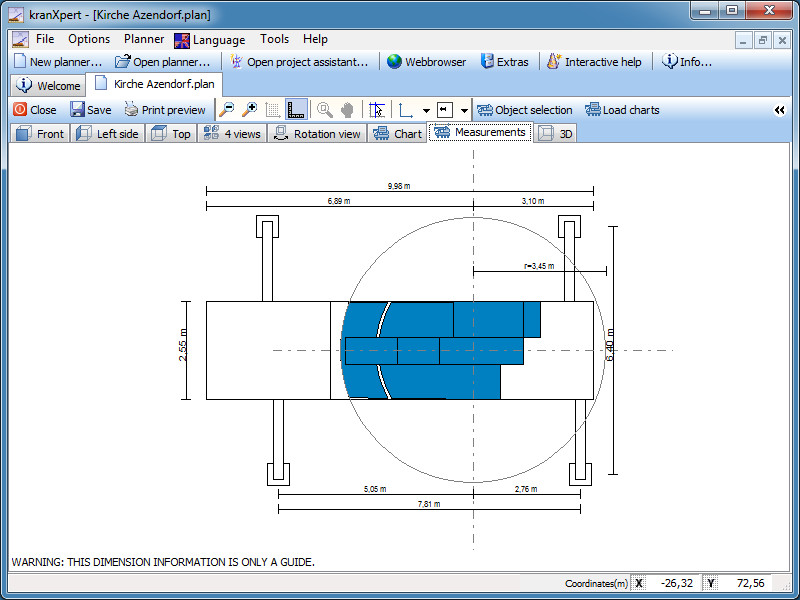Open the Welcome document tab

pyautogui.click(x=49, y=86)
